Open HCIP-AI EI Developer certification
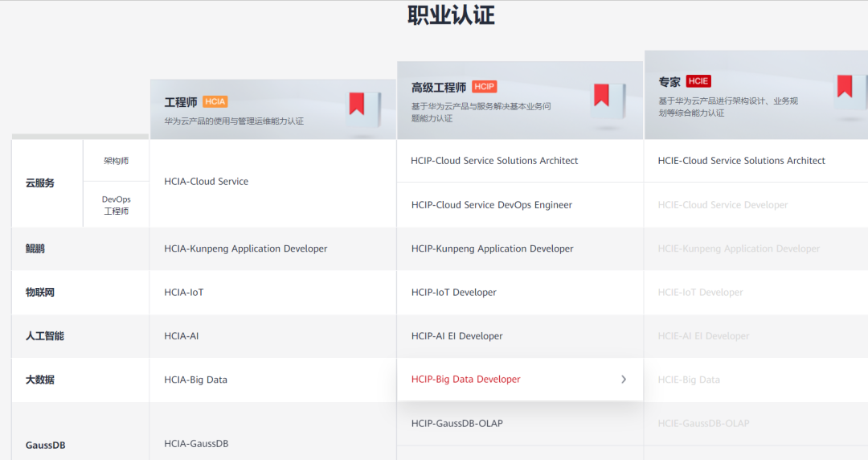Image resolution: width=868 pixels, height=460 pixels. pos(457,336)
